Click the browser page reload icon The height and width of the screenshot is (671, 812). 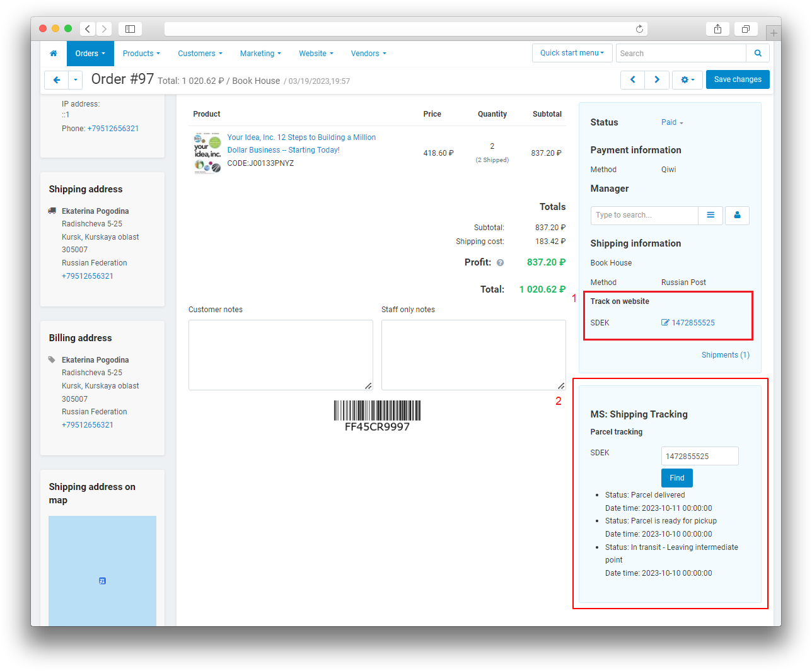639,29
